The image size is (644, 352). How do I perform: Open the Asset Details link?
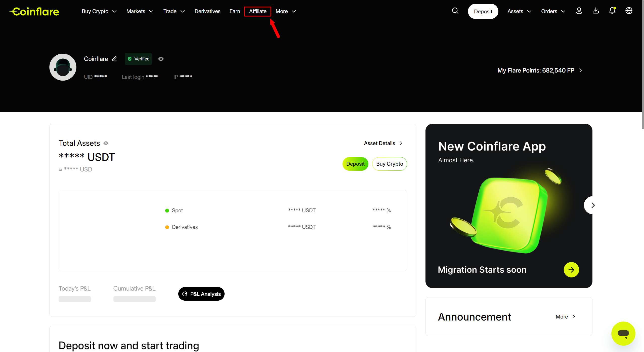(383, 143)
